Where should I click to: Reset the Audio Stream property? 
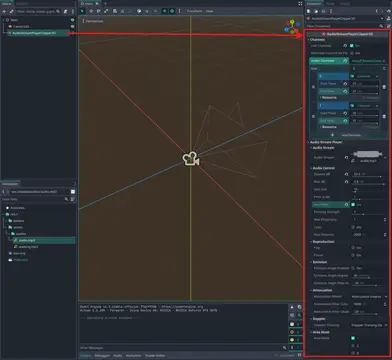[347, 157]
